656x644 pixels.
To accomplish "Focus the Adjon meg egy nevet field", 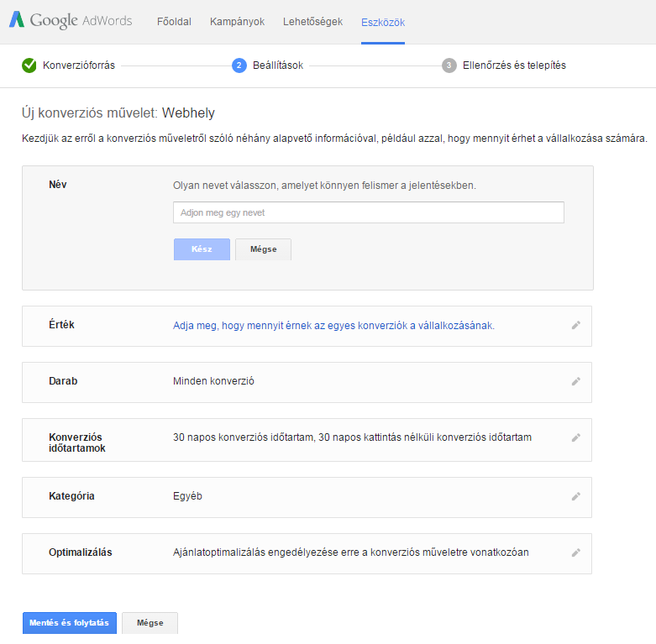I will tap(369, 212).
